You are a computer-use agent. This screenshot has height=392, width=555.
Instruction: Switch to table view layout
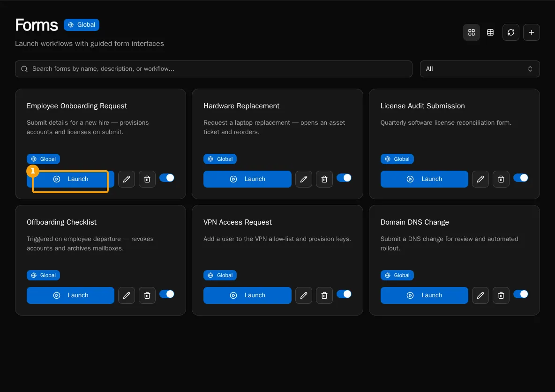click(490, 32)
